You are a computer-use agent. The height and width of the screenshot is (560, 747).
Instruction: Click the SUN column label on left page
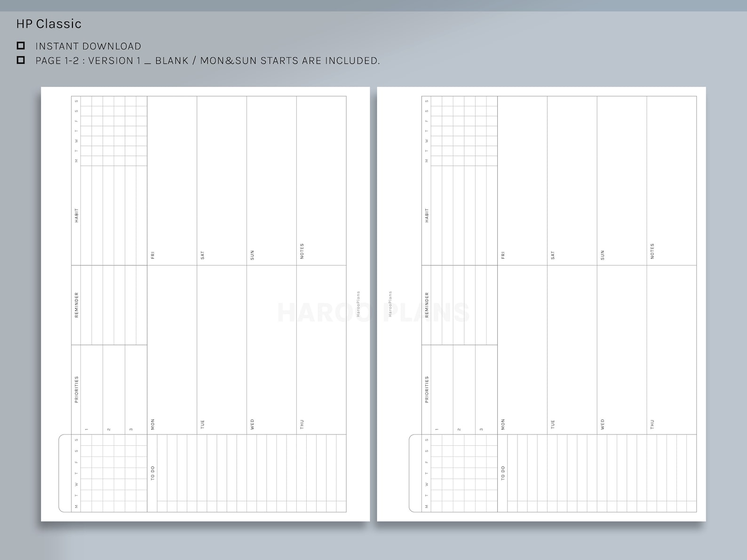252,255
